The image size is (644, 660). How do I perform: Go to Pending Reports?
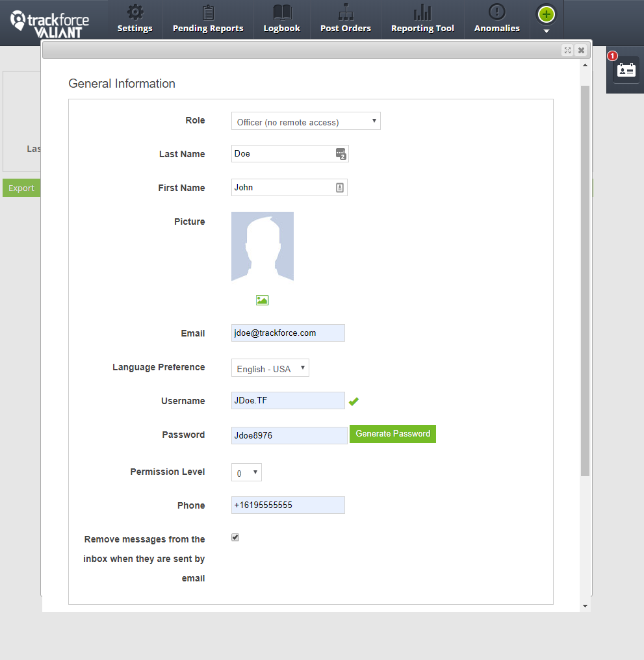[x=207, y=19]
